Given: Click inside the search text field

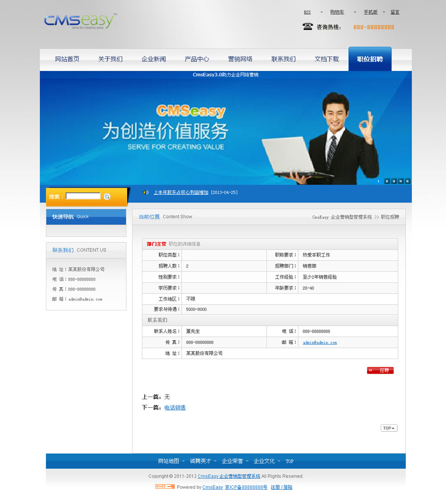Looking at the screenshot, I should pos(83,196).
